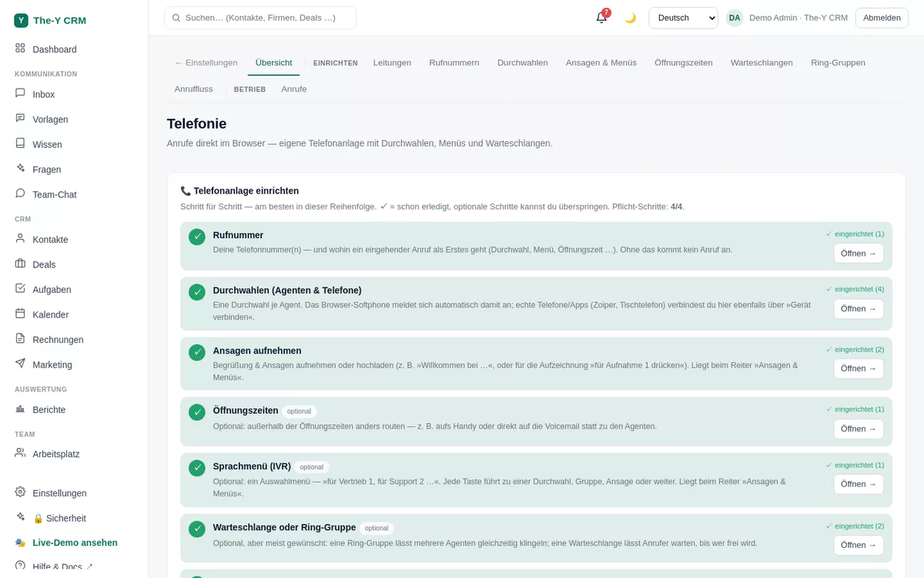Click Öffnen button for Rufnummer
Viewport: 924px width, 578px height.
coord(859,253)
